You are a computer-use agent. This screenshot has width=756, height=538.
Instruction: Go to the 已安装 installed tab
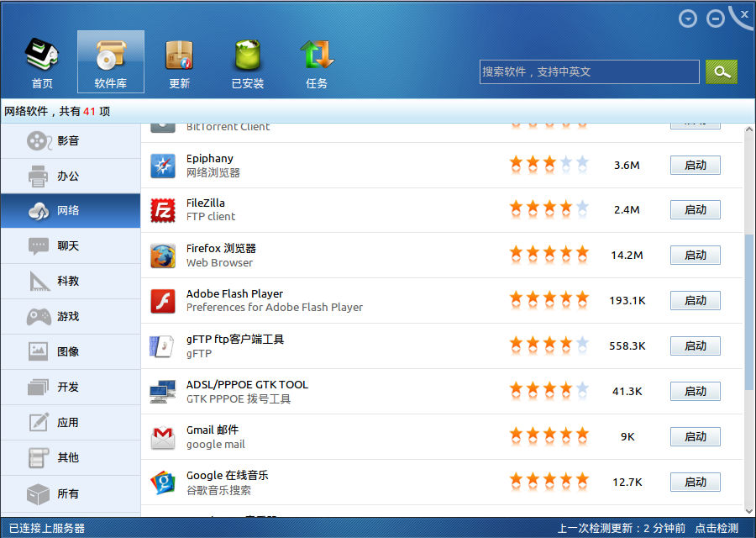point(247,63)
